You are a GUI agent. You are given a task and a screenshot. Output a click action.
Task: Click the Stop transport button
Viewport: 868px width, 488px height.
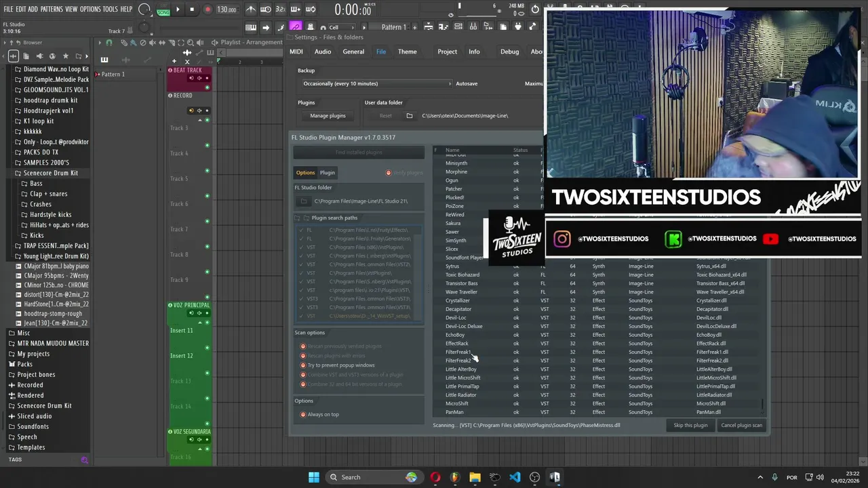tap(192, 9)
